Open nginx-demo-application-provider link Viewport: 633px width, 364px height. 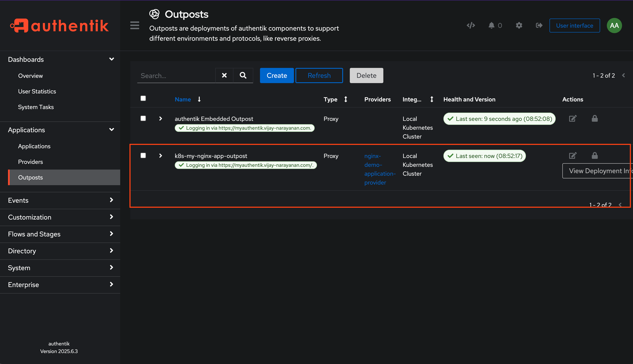[380, 169]
